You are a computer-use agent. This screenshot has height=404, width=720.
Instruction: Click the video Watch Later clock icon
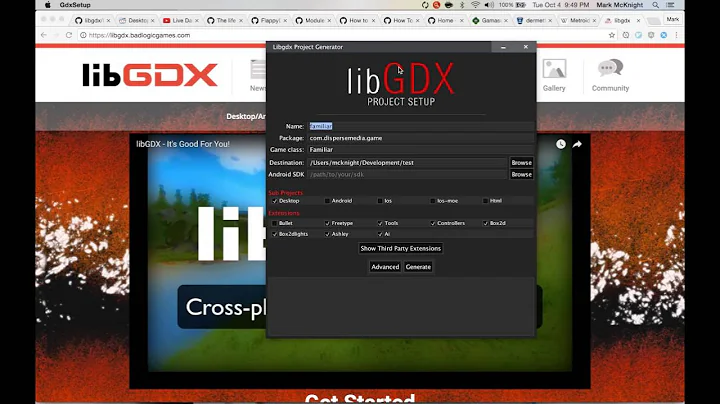[x=561, y=144]
